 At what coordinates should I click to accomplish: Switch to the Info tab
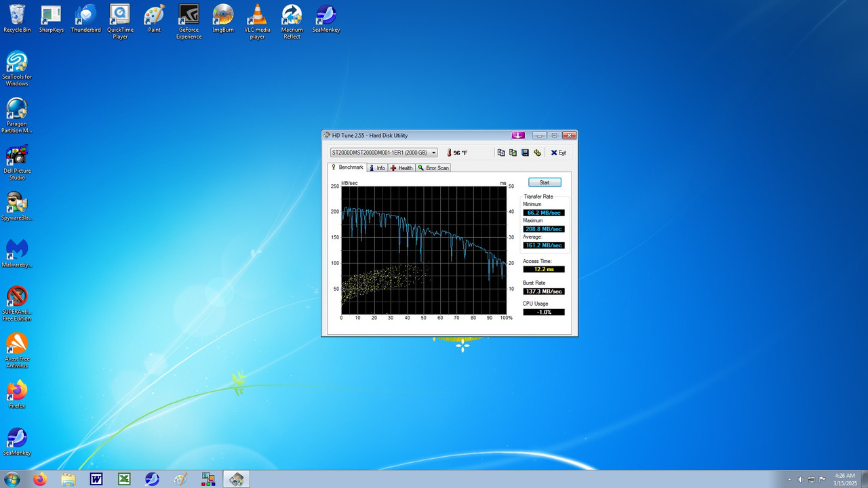(x=377, y=167)
